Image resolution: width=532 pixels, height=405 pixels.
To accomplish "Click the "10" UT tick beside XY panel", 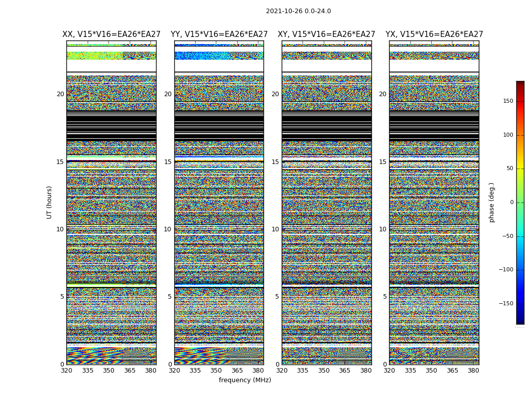I will click(276, 229).
